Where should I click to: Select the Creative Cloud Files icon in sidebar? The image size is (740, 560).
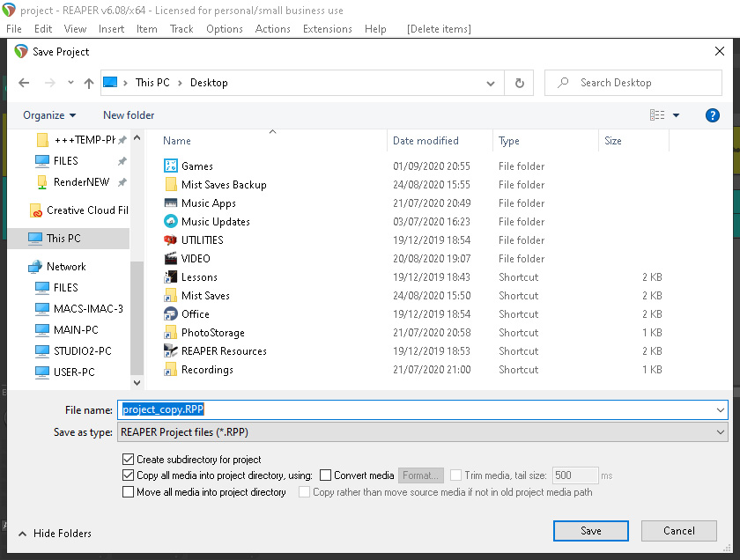point(36,210)
